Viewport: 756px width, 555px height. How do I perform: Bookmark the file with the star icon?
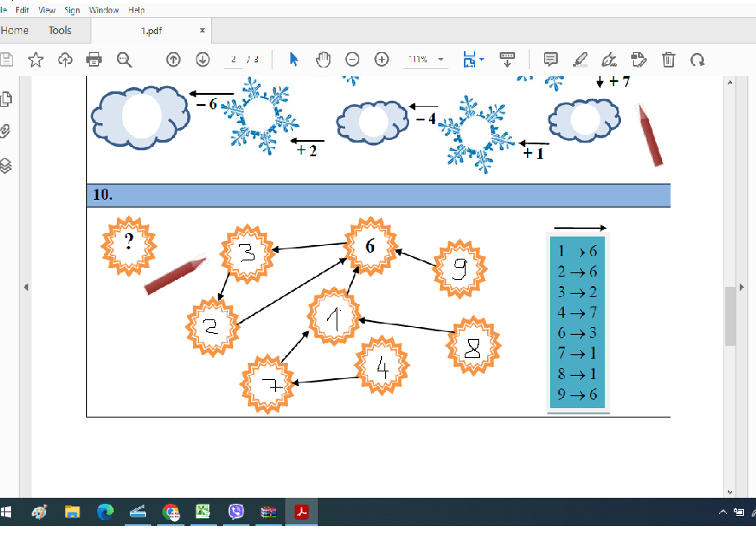click(35, 59)
